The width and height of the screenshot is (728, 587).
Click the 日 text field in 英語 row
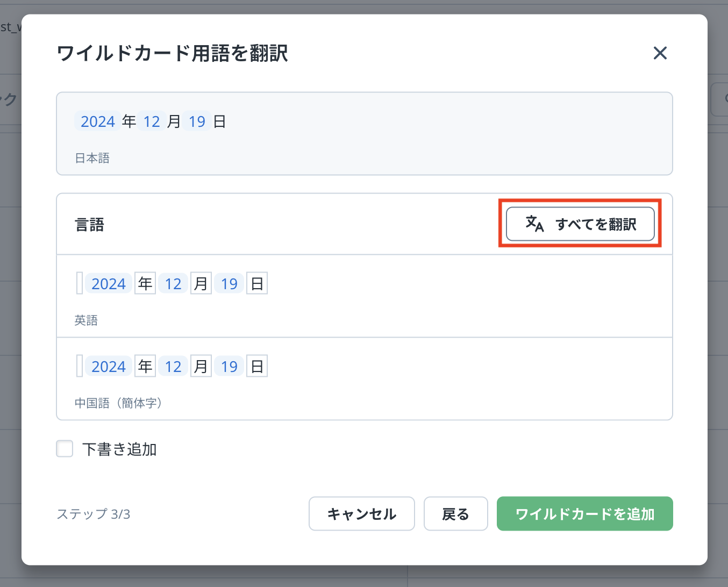[x=257, y=283]
